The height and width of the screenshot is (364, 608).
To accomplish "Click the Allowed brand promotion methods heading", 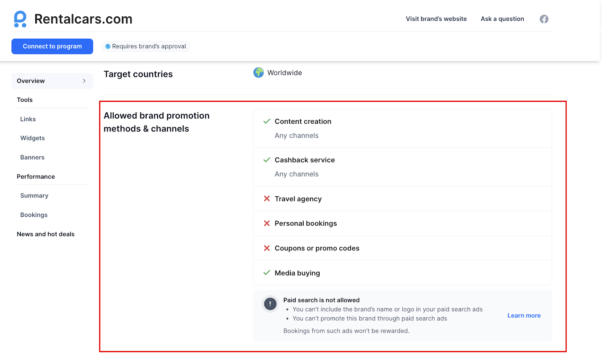I will 157,122.
